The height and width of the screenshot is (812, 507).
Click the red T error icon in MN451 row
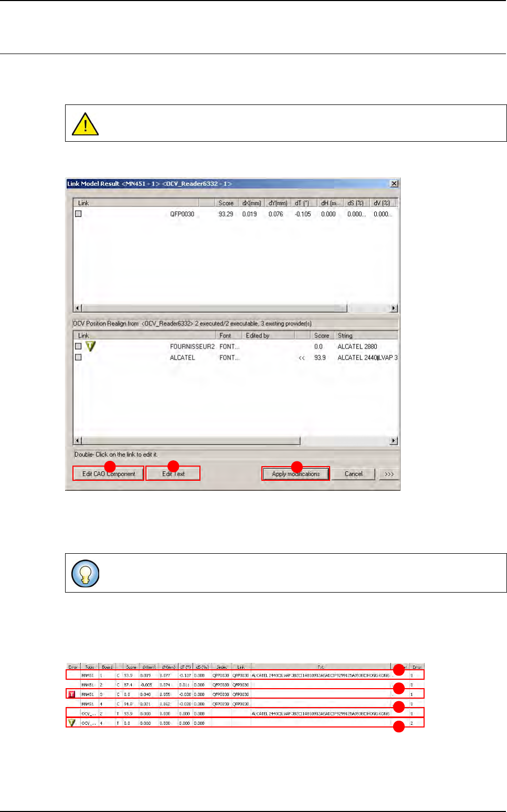tap(71, 694)
